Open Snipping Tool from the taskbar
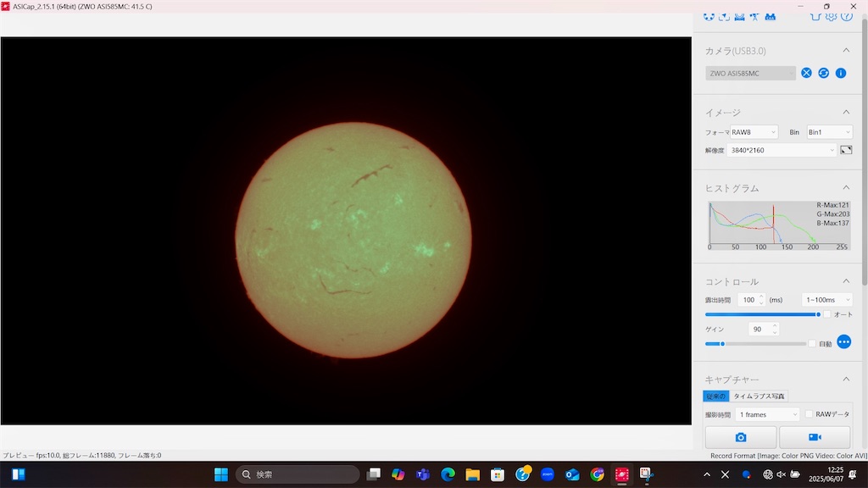This screenshot has height=488, width=868. click(646, 474)
